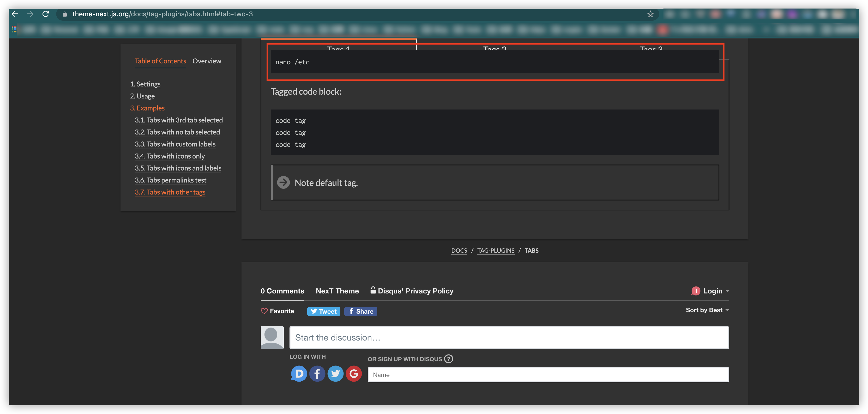This screenshot has height=414, width=868.
Task: Share the page via the Facebook Share button
Action: pos(361,311)
